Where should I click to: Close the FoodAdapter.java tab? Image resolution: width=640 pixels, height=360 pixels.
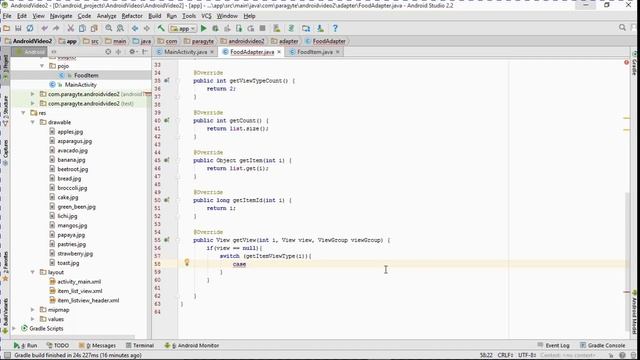[279, 52]
